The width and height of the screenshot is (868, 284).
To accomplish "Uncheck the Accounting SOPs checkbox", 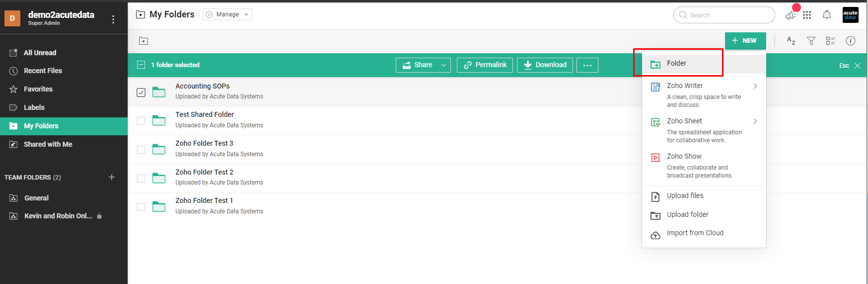I will tap(141, 93).
